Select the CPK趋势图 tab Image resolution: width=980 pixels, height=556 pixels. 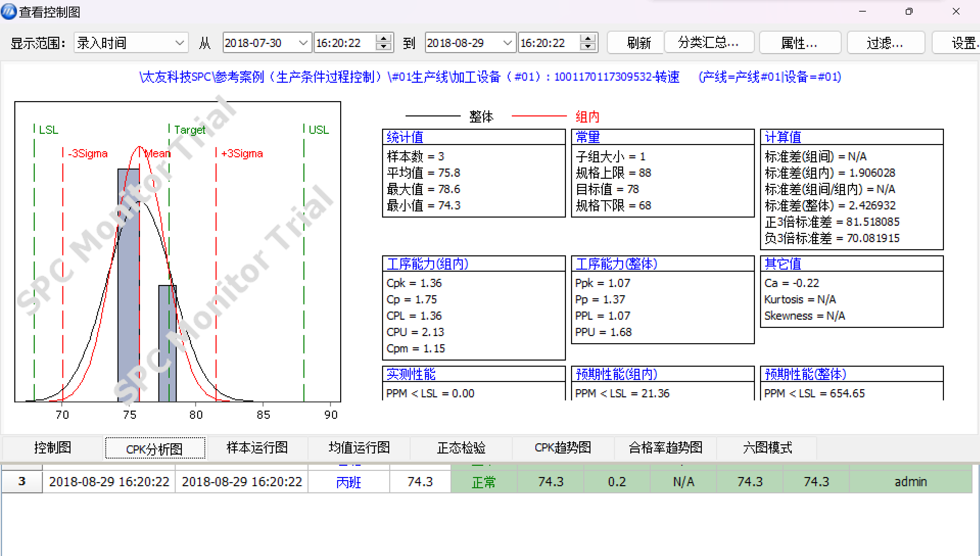563,447
